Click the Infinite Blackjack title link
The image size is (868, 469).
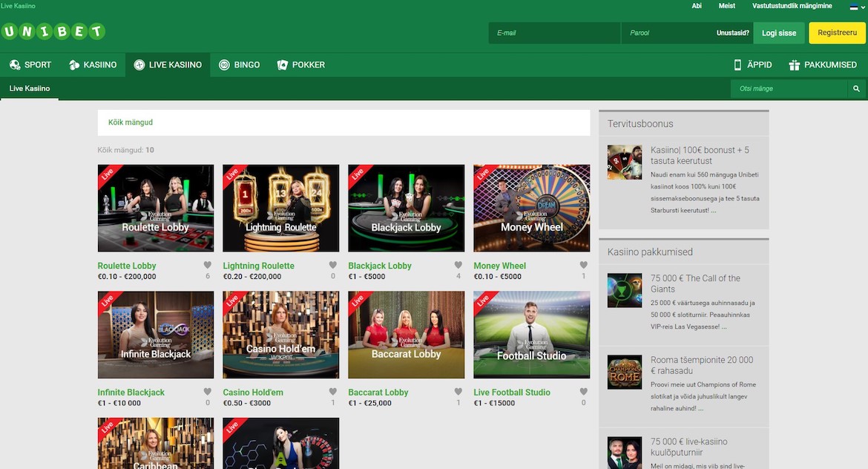coord(131,392)
